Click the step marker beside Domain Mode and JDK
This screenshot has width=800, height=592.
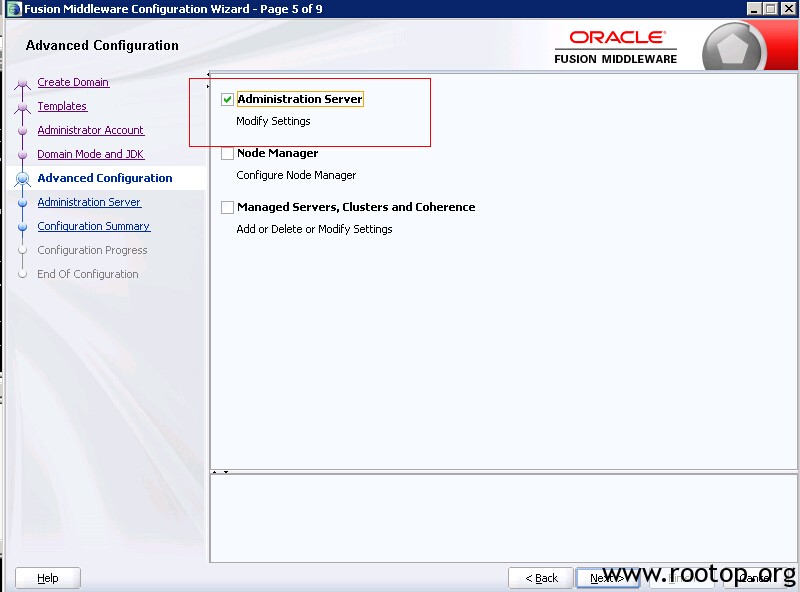point(22,155)
